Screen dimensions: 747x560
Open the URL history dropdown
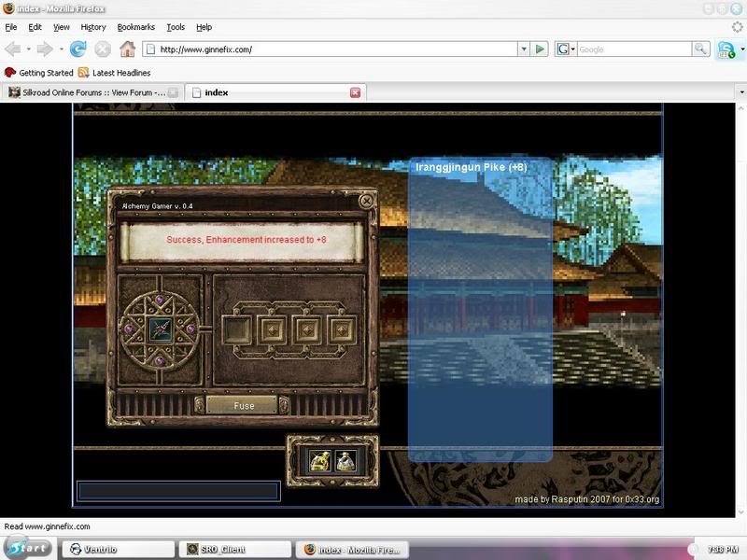(524, 49)
